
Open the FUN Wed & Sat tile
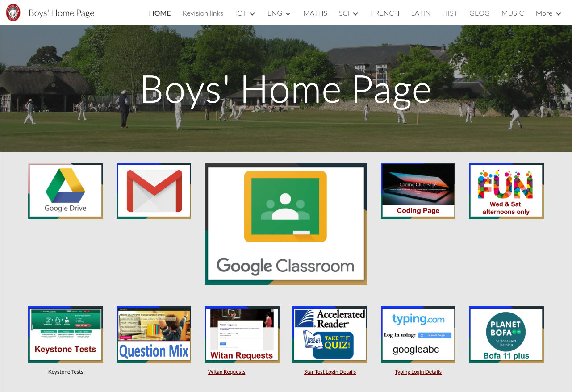pyautogui.click(x=506, y=191)
